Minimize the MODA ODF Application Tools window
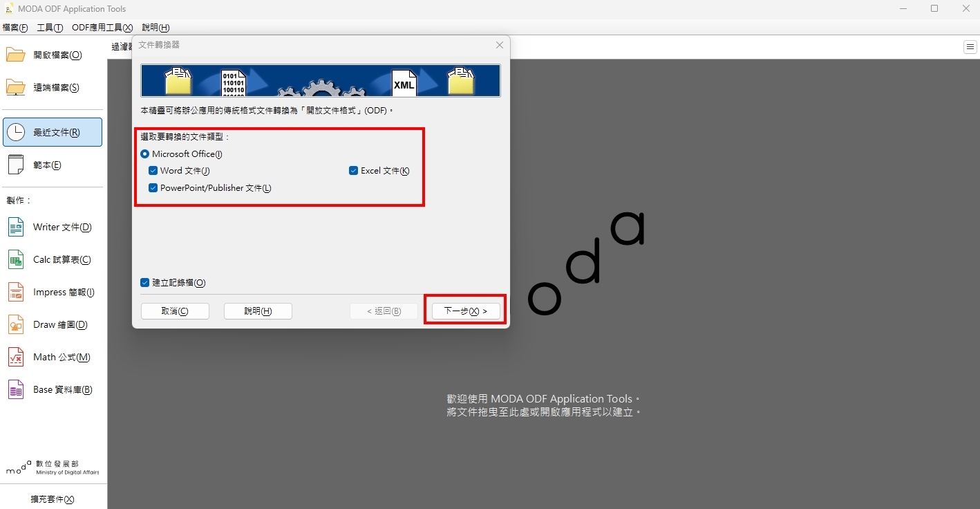 903,8
